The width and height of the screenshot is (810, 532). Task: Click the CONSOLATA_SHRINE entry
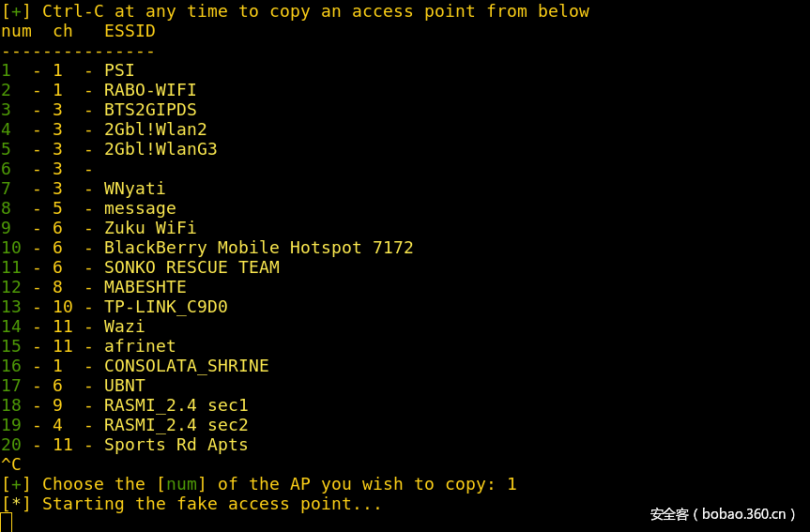pyautogui.click(x=186, y=366)
